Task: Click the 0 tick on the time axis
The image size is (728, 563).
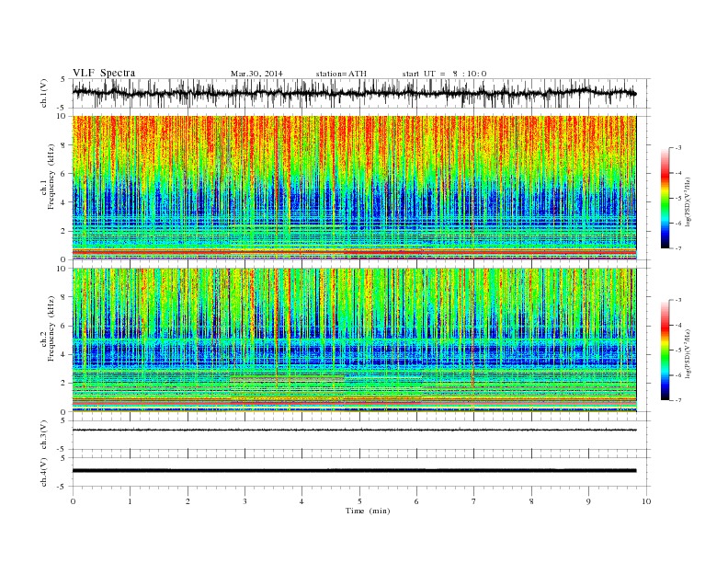Action: (73, 501)
